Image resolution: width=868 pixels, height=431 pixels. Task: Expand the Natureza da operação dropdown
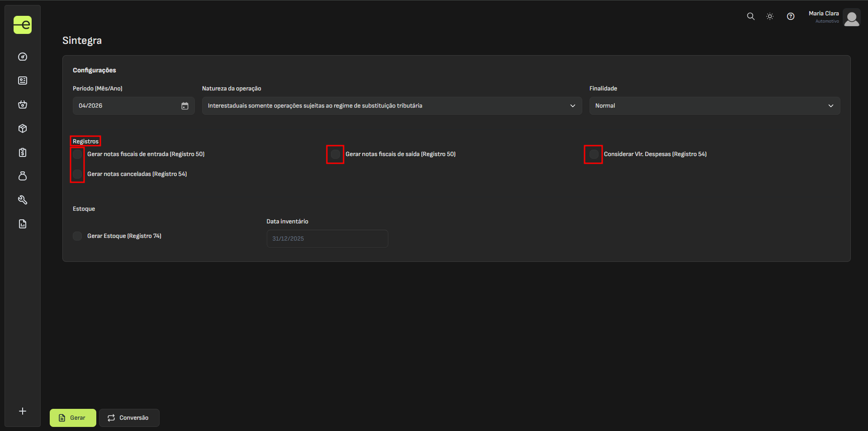tap(392, 106)
